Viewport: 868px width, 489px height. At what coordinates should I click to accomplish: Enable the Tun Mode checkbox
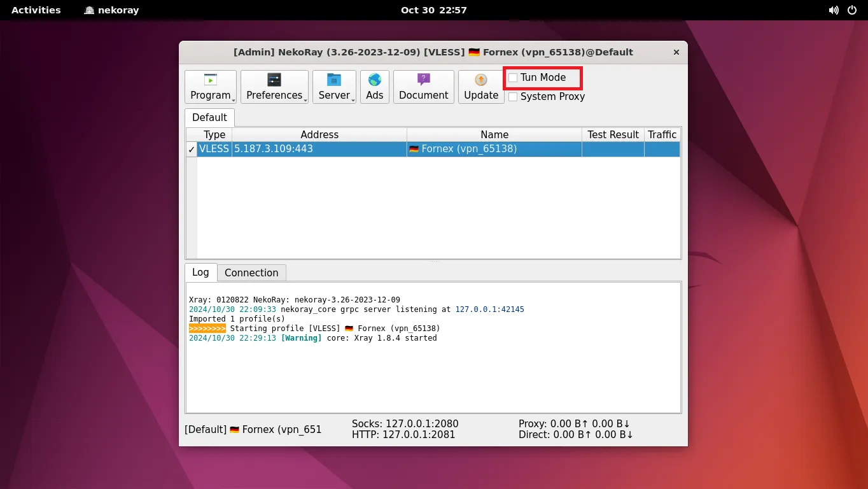pos(513,78)
